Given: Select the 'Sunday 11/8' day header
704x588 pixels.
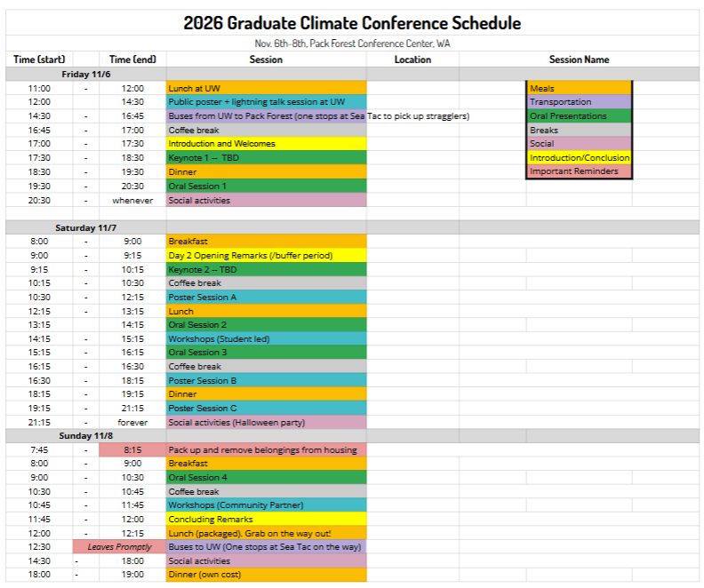Looking at the screenshot, I should click(x=85, y=435).
